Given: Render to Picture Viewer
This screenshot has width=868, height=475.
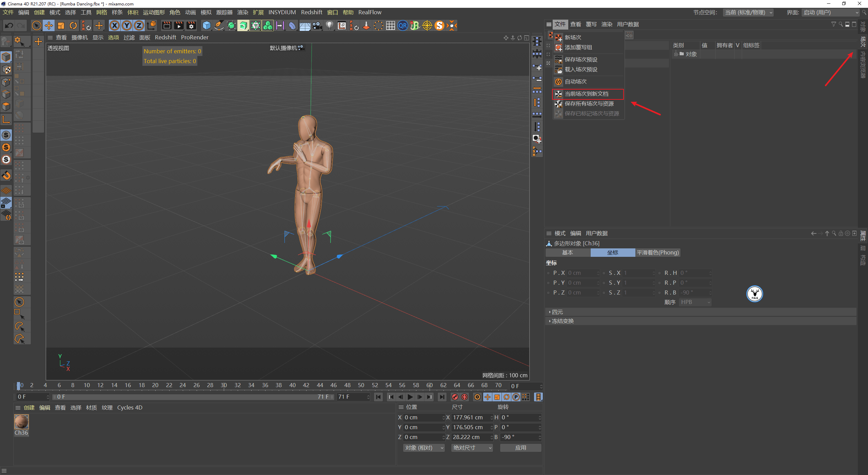Looking at the screenshot, I should click(179, 25).
